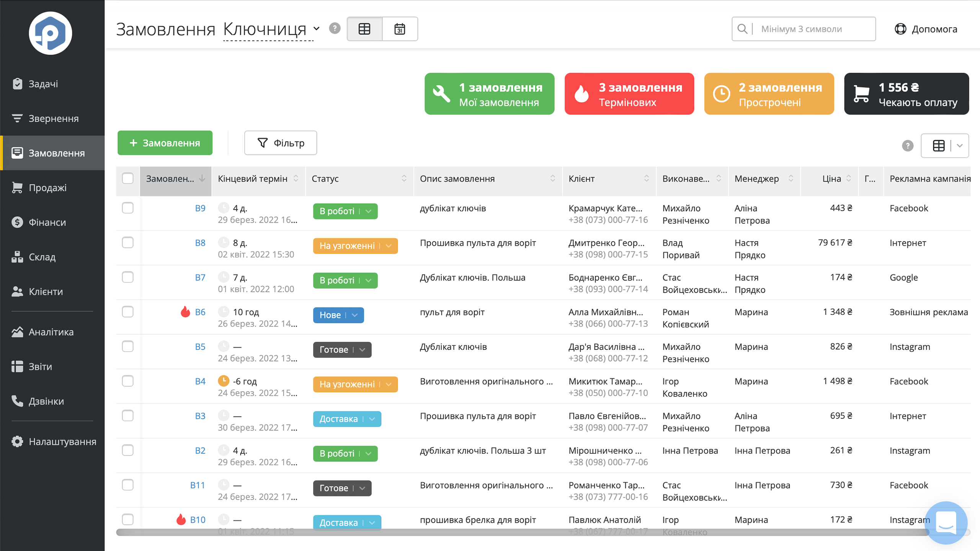Screen dimensions: 980x551
Task: Click red flame icon on order B10
Action: point(181,520)
